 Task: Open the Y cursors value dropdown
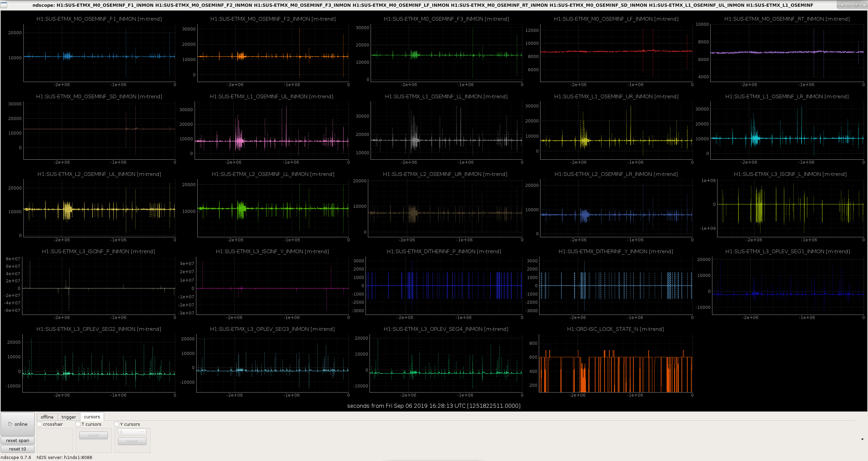click(132, 432)
